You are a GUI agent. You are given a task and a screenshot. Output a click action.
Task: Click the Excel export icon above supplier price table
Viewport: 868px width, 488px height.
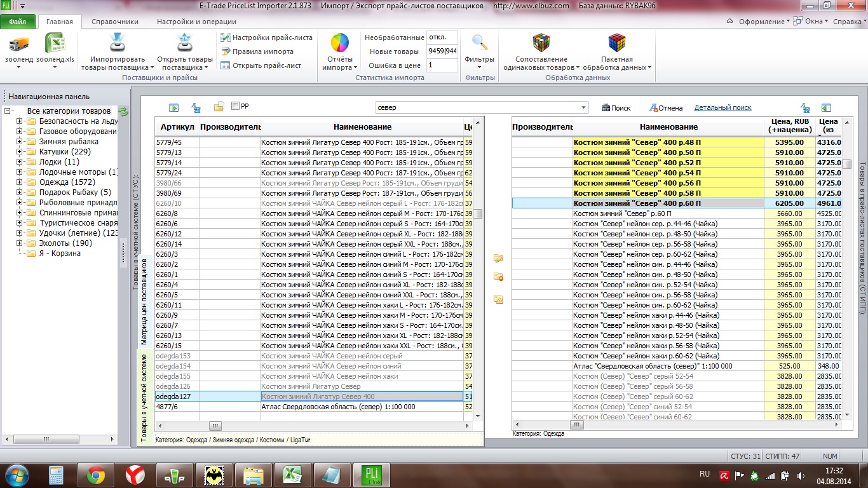(x=826, y=108)
